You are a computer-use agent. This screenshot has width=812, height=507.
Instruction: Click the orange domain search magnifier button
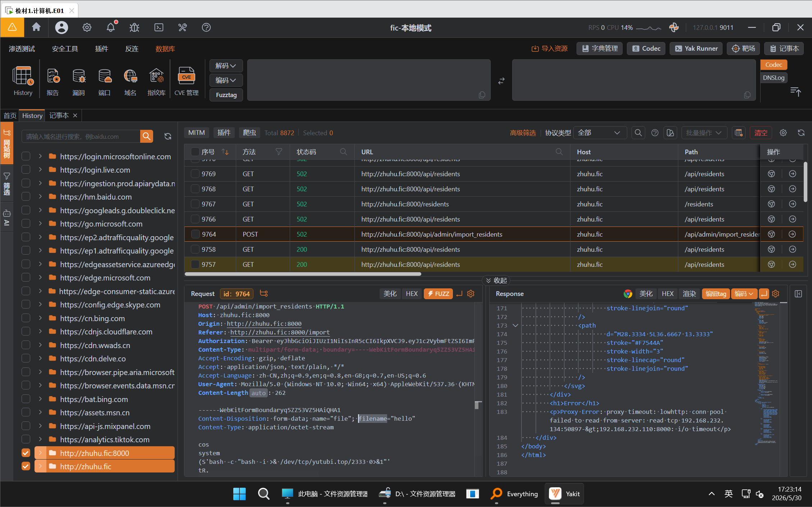[x=147, y=136]
